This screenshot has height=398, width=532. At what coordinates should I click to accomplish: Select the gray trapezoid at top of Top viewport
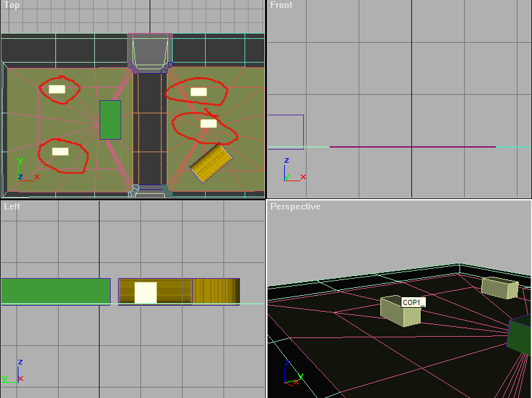pos(150,51)
